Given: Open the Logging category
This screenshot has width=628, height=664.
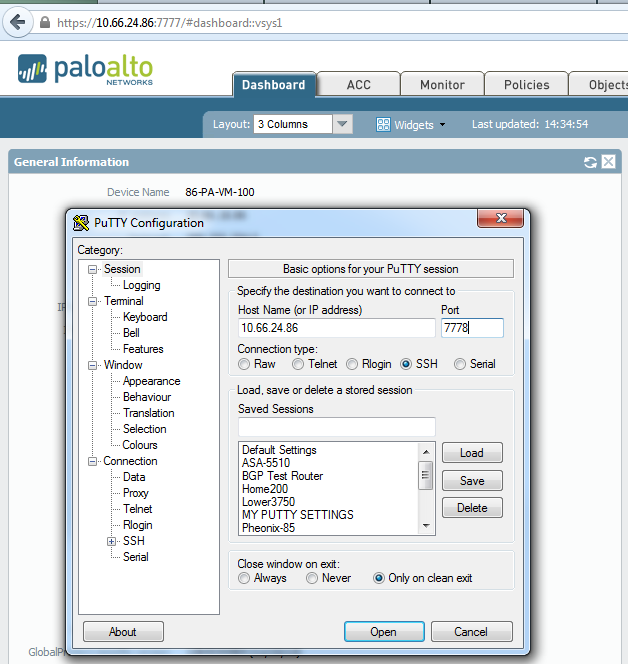Looking at the screenshot, I should (x=141, y=285).
